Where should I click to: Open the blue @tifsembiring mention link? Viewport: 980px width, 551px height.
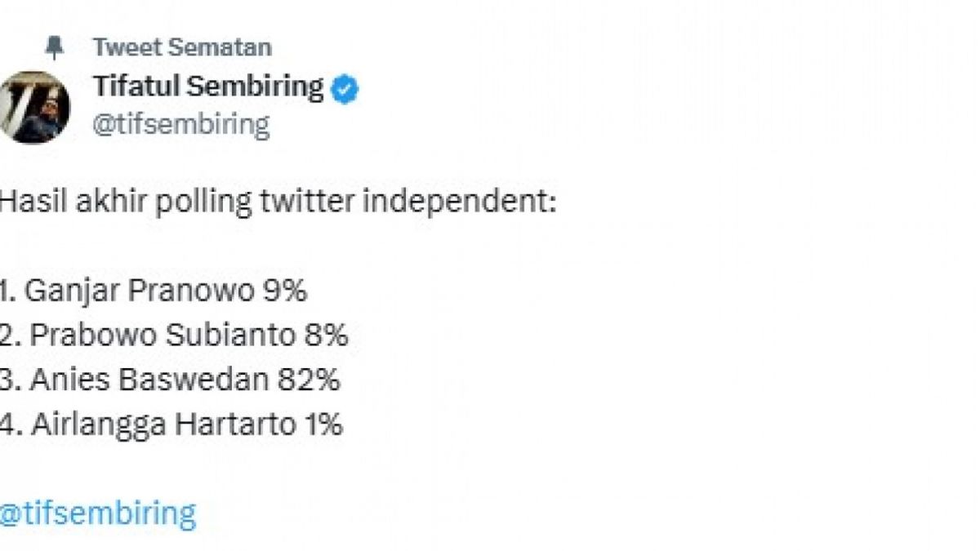coord(98,513)
